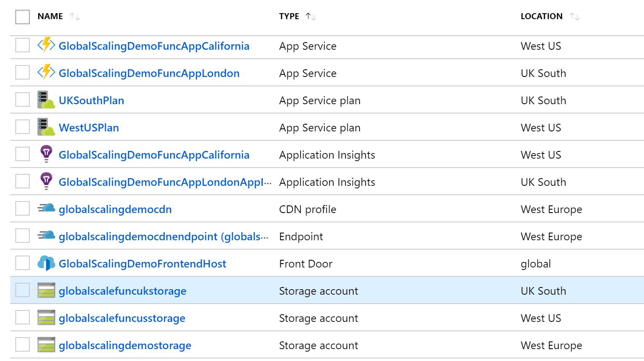
Task: Click the Application Insights bulb for GlobalScalingDemoFuncAppCalifornia
Action: pyautogui.click(x=46, y=154)
